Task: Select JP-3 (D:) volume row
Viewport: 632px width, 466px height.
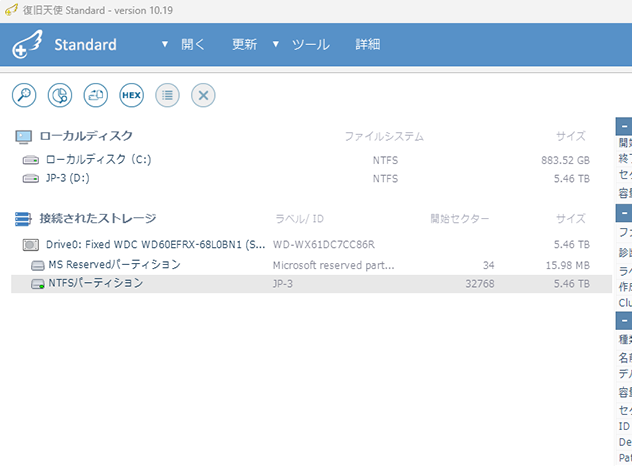Action: coord(311,178)
